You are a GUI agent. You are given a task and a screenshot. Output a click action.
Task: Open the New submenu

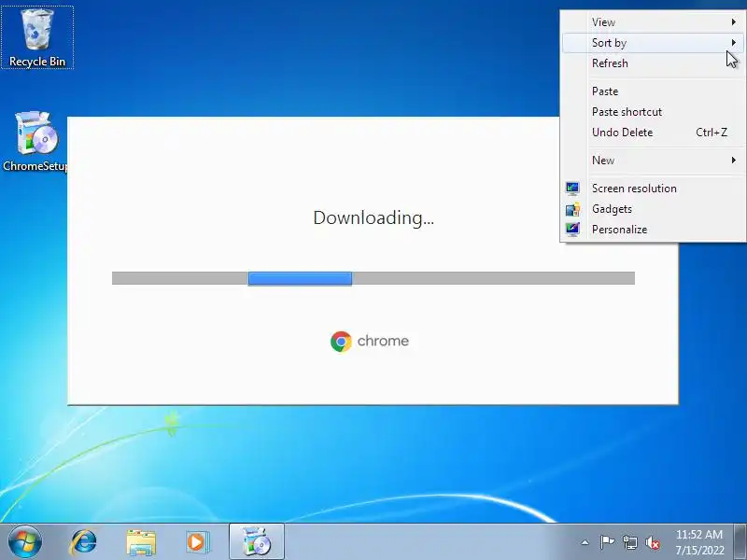pos(653,161)
